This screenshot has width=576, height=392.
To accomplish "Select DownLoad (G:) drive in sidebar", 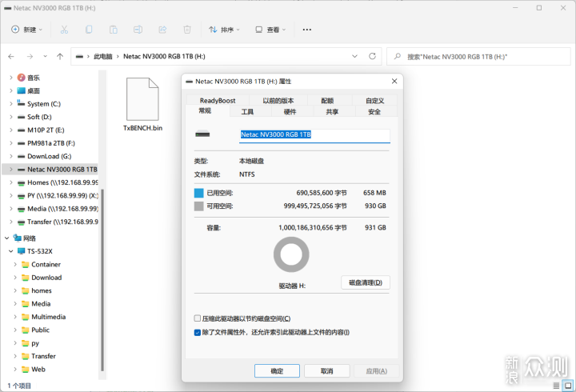I will pos(50,156).
